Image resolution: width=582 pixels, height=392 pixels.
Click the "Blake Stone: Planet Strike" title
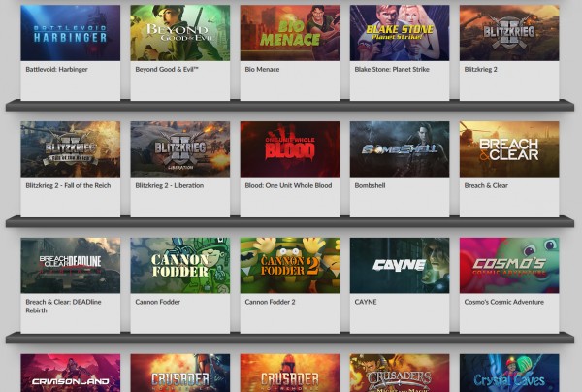pos(392,70)
